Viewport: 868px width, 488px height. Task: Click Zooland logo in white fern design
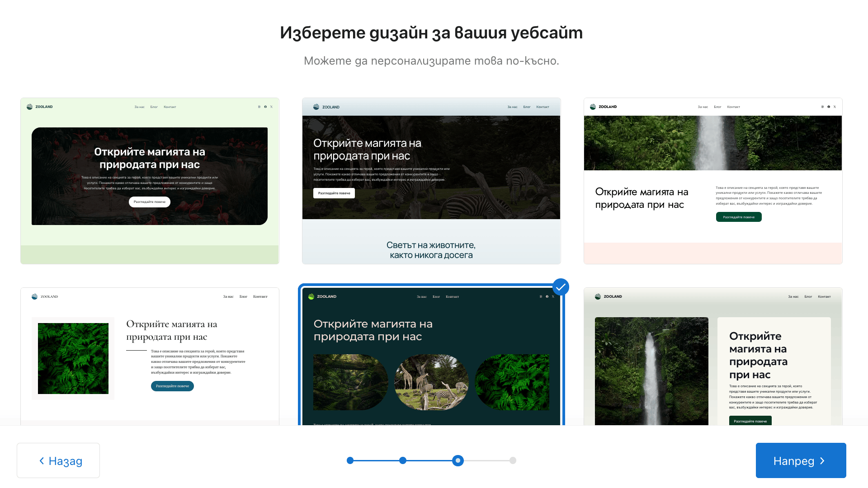(x=45, y=296)
